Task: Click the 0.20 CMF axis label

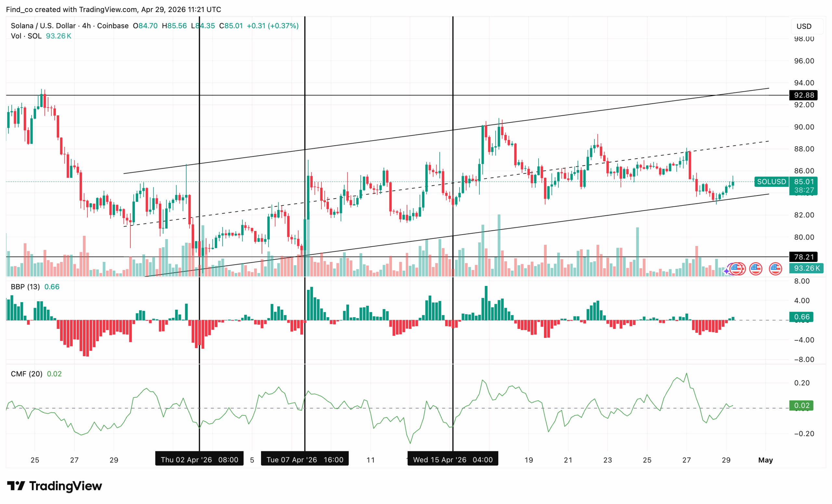Action: [802, 383]
